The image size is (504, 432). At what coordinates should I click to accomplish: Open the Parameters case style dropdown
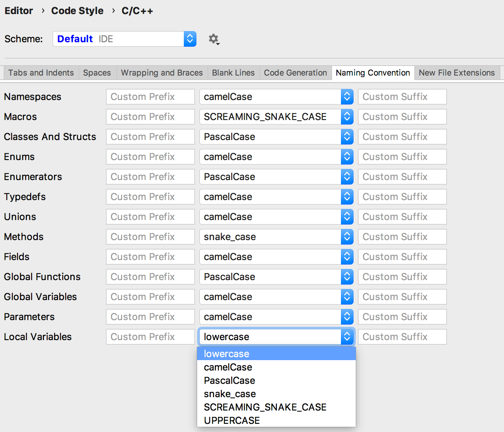[276, 317]
